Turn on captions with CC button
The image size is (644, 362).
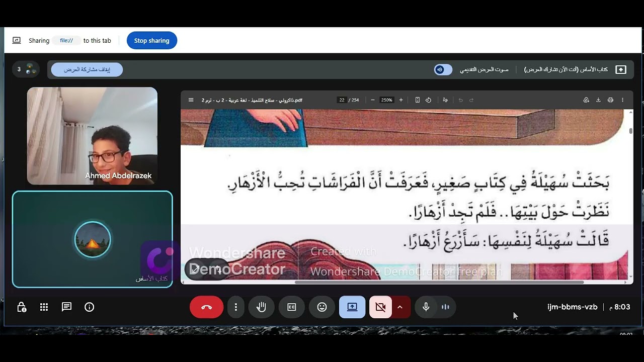292,307
